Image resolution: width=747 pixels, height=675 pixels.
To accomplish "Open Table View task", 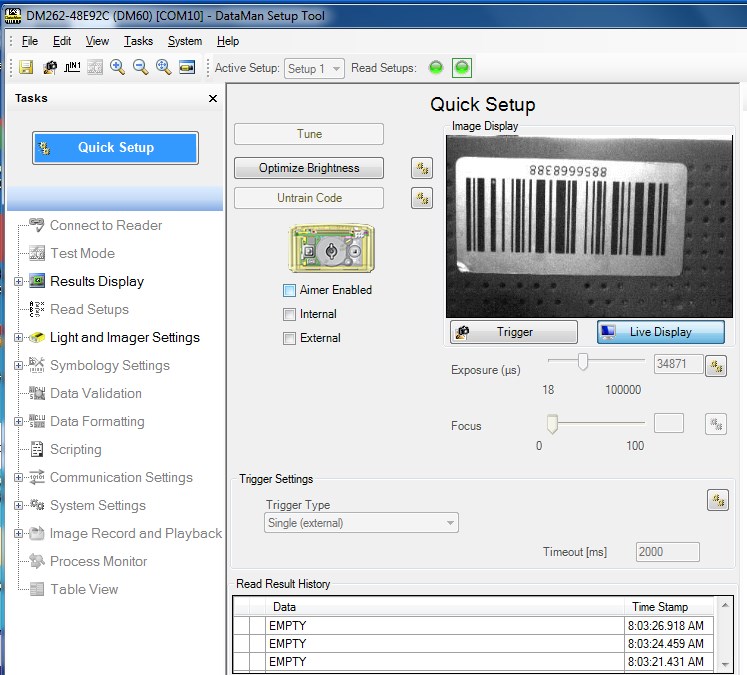I will pos(84,590).
